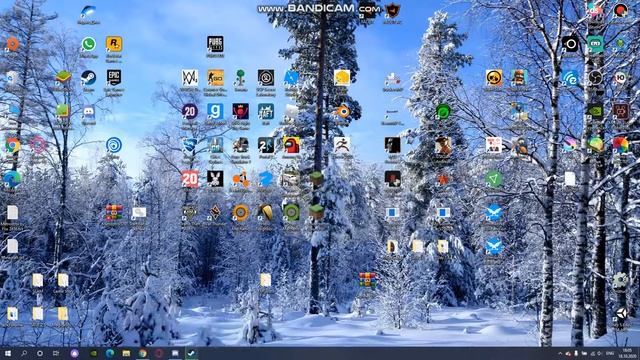Select the Among Us crewmate icon
Image resolution: width=640 pixels, height=360 pixels.
(x=291, y=145)
